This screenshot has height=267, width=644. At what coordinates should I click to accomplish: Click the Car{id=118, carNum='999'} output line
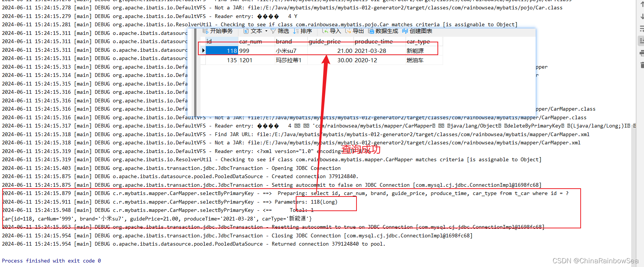tap(157, 219)
